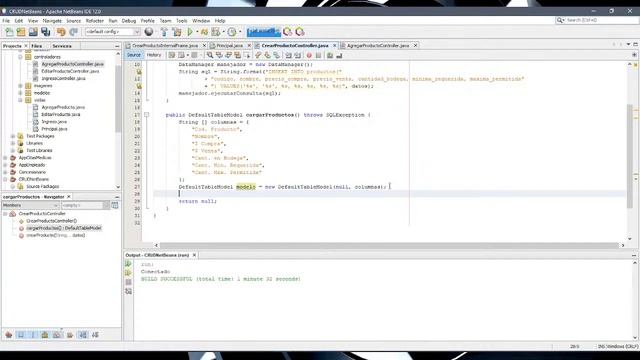The image size is (640, 360).
Task: Open the default config dropdown
Action: click(113, 32)
